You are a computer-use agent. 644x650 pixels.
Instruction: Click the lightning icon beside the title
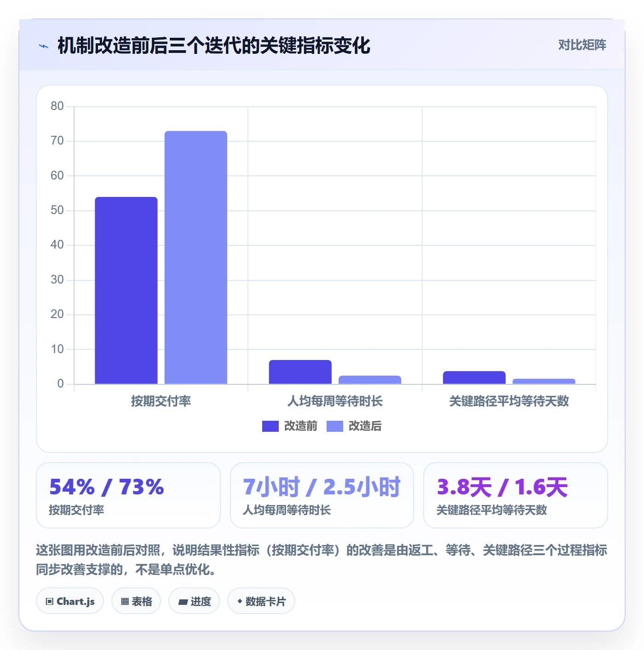click(x=44, y=46)
